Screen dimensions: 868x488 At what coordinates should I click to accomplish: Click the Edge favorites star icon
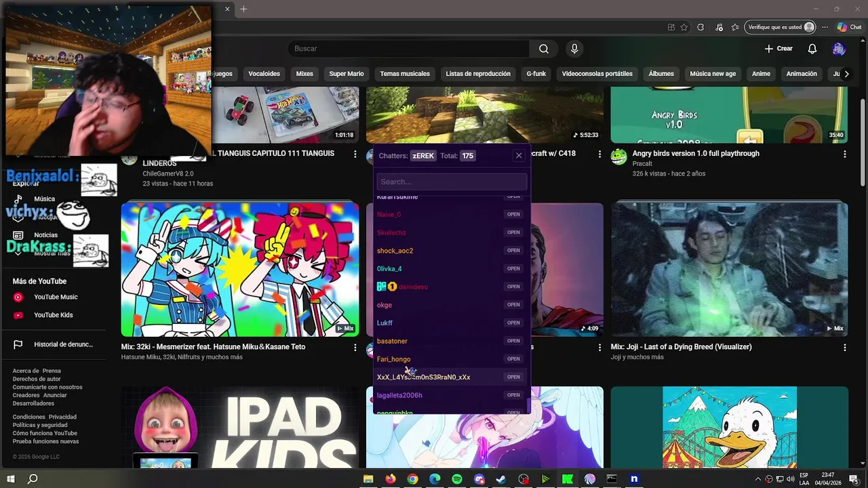point(684,27)
